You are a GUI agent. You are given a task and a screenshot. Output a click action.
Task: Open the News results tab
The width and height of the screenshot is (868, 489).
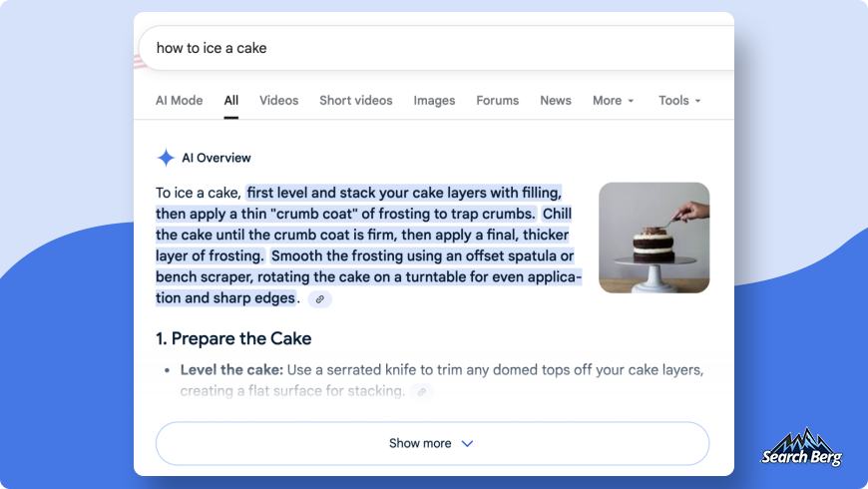[556, 101]
